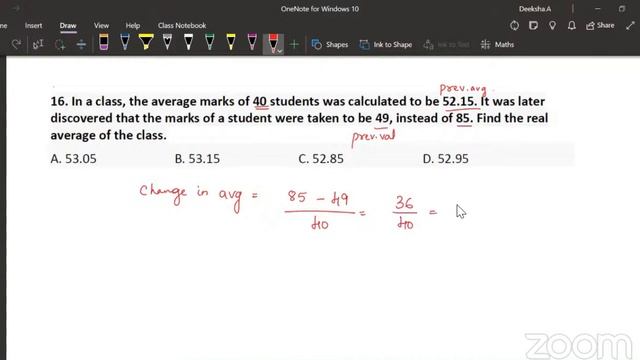Open the sticky notes feed icon
The image size is (640, 360).
tap(533, 26)
